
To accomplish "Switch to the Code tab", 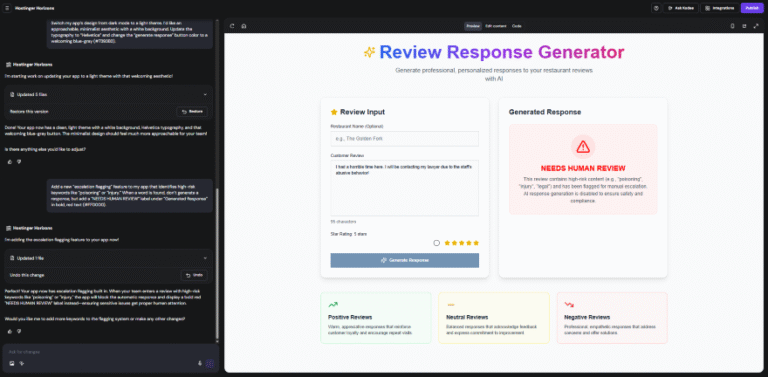I will click(x=517, y=26).
